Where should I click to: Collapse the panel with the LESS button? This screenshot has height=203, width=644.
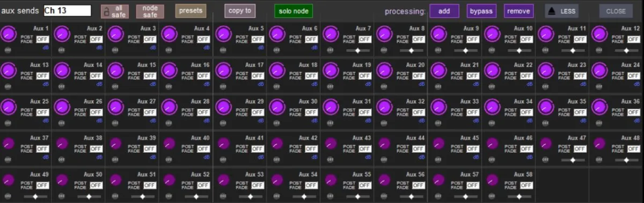[562, 11]
